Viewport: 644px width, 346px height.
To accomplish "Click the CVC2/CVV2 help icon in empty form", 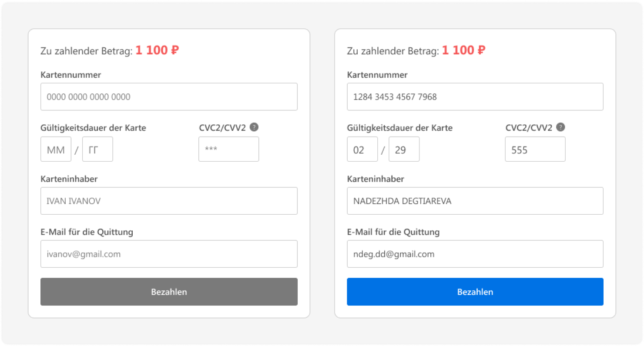I will click(x=255, y=127).
